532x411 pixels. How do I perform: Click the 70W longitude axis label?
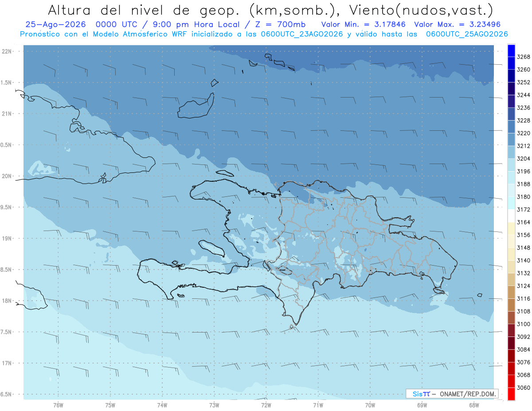point(370,405)
